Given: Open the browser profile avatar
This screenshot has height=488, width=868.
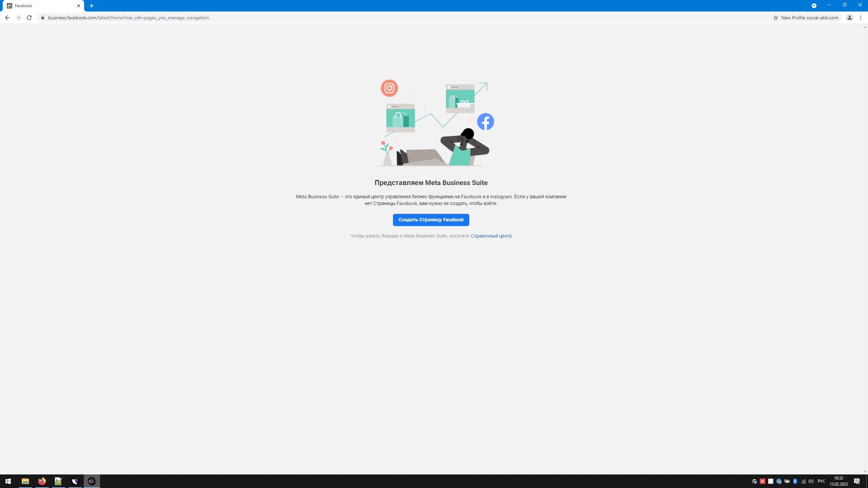Looking at the screenshot, I should point(849,18).
